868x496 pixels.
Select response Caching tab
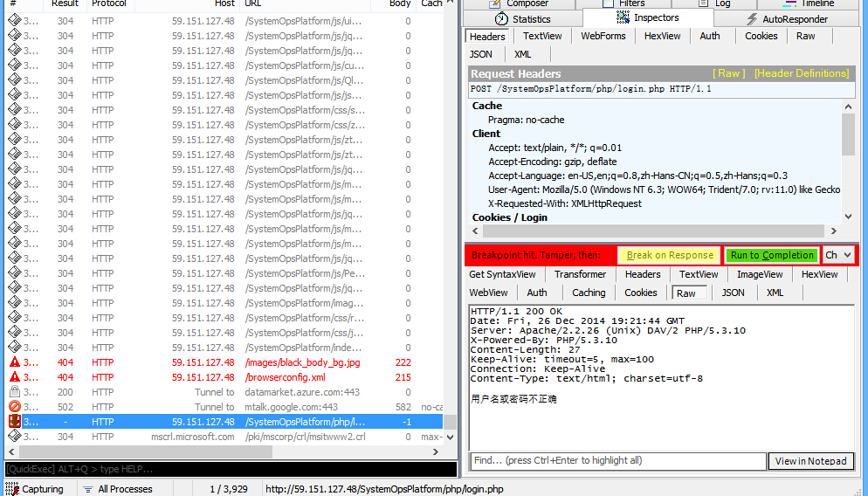point(588,293)
